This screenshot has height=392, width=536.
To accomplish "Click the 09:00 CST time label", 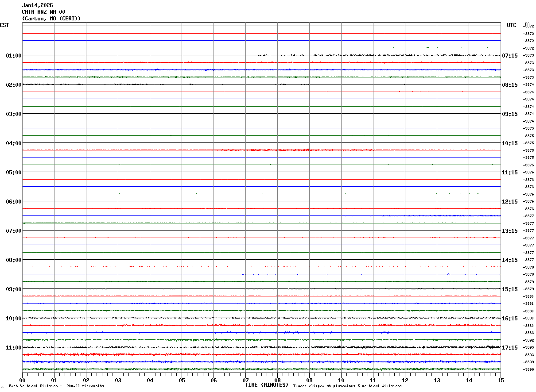I will (13, 289).
